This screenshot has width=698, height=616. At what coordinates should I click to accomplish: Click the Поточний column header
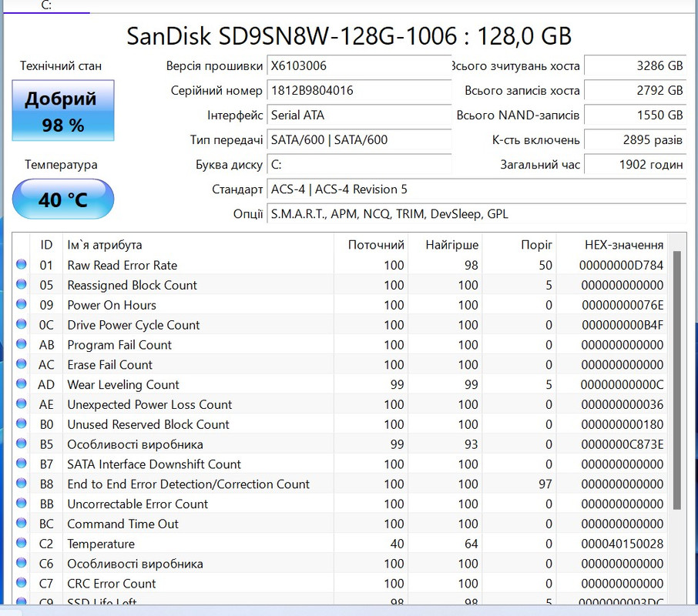tap(371, 245)
